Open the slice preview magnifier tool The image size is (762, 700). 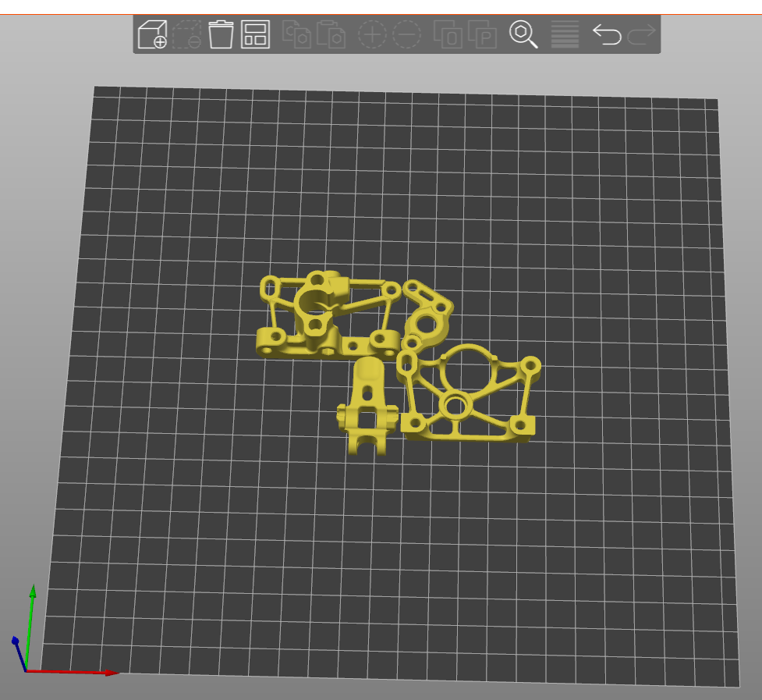(523, 35)
